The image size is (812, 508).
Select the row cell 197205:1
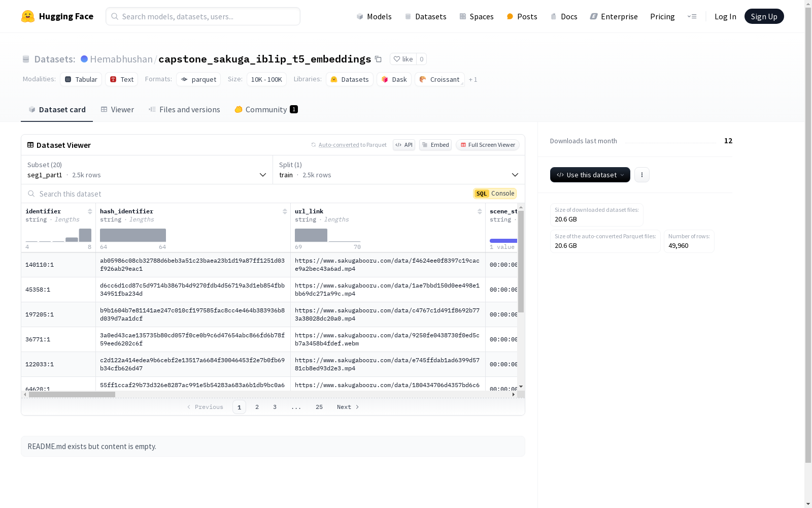58,314
